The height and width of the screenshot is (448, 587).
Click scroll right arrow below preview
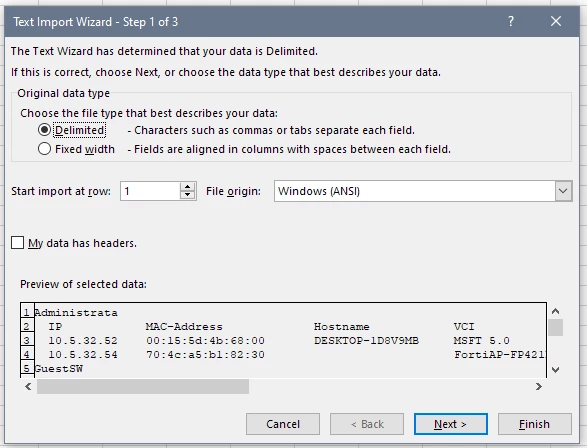[x=539, y=387]
